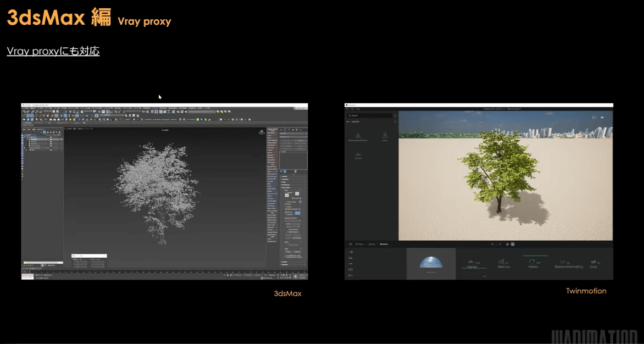Open the Modifier List dropdown in 3ds Max
The image size is (644, 344).
[x=293, y=137]
